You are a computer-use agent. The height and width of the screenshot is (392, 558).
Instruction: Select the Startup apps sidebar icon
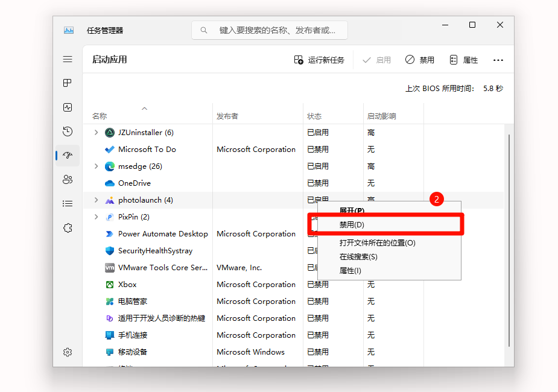(x=68, y=155)
